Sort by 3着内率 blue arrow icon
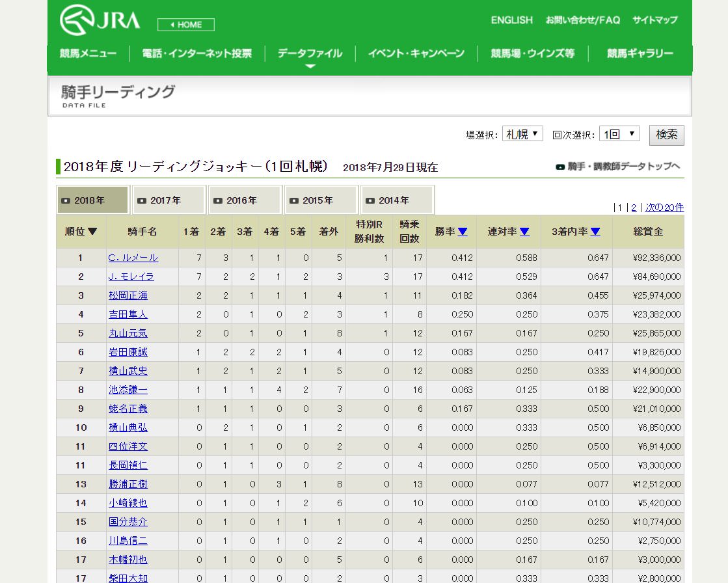 [x=595, y=231]
